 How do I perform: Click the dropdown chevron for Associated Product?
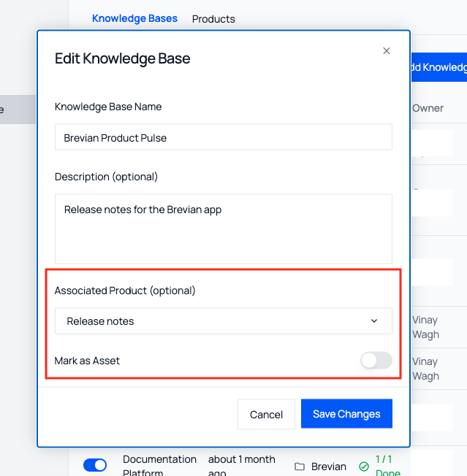click(x=374, y=321)
